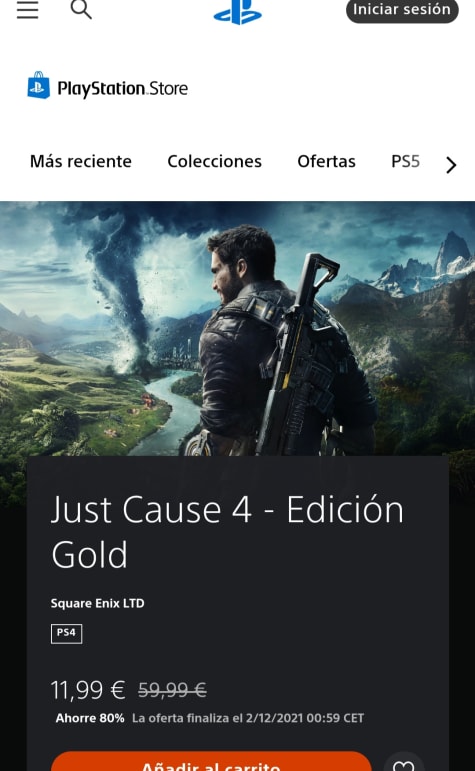Click Iniciar sesión button
Image resolution: width=475 pixels, height=771 pixels.
(x=402, y=10)
